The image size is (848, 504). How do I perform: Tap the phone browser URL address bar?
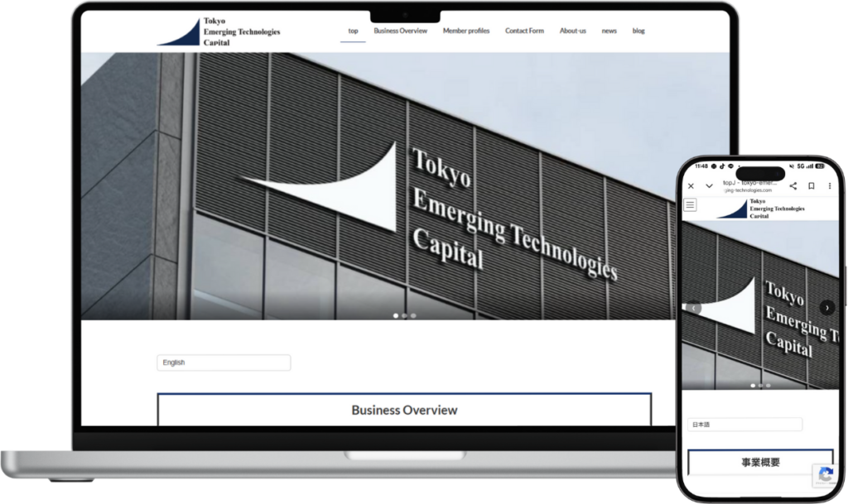coord(749,186)
